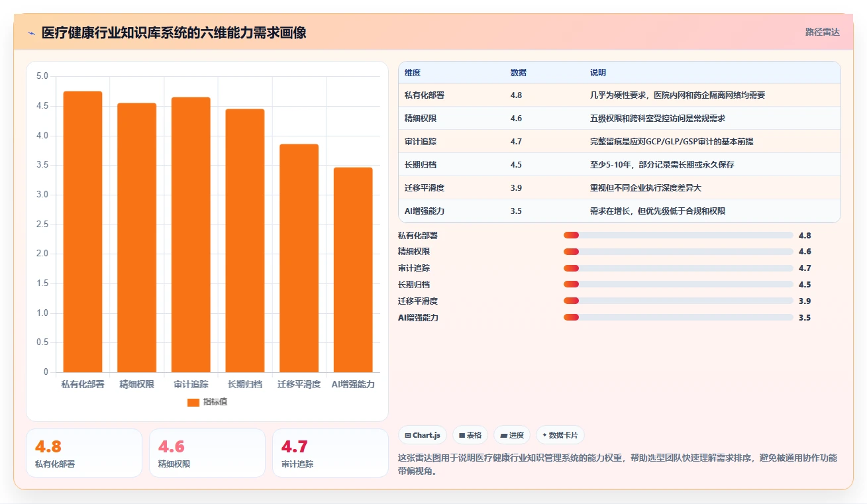
Task: Click the 进度 tag chip
Action: click(x=512, y=435)
